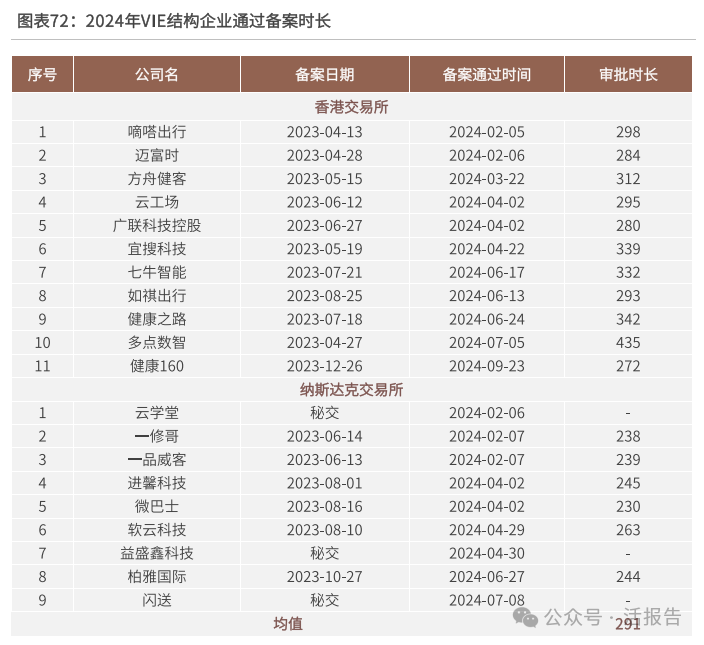Click filing date '2023-12-26'
The image size is (704, 645).
325,366
